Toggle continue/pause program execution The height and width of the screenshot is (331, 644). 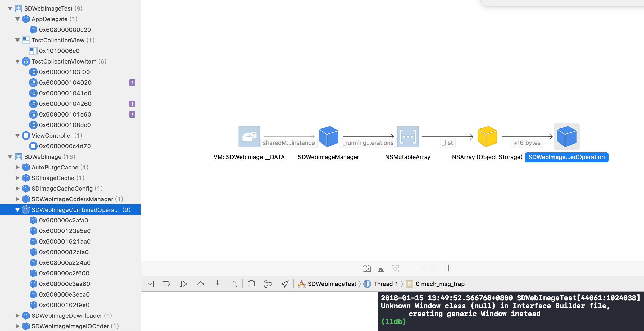(x=183, y=284)
